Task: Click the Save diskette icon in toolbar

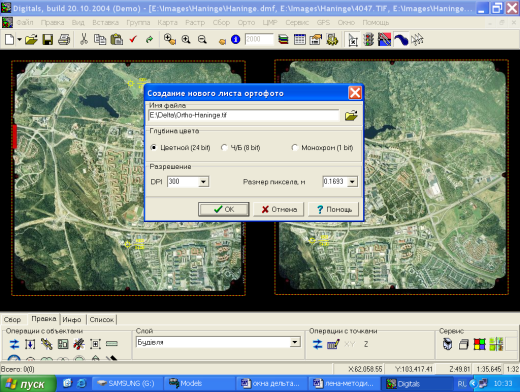Action: point(48,40)
